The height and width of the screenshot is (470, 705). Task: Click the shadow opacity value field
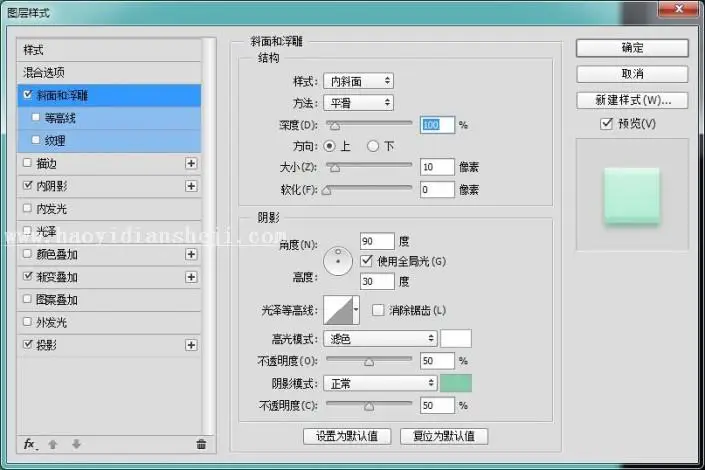(x=437, y=405)
